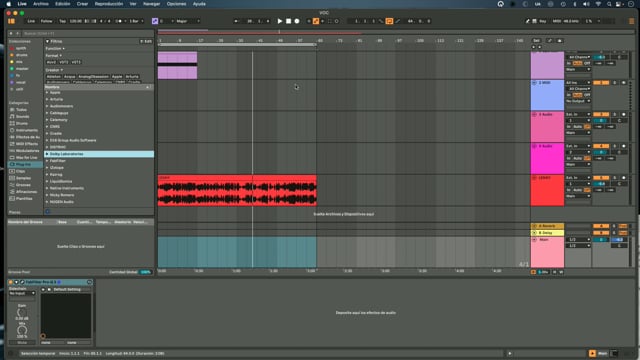Open the Sounds category
Image resolution: width=640 pixels, height=360 pixels.
[x=22, y=116]
